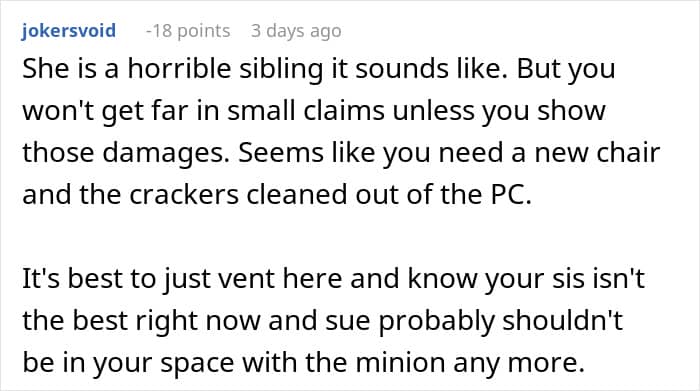This screenshot has height=391, width=700.
Task: Click the words 'any more.' at end
Action: [x=519, y=362]
